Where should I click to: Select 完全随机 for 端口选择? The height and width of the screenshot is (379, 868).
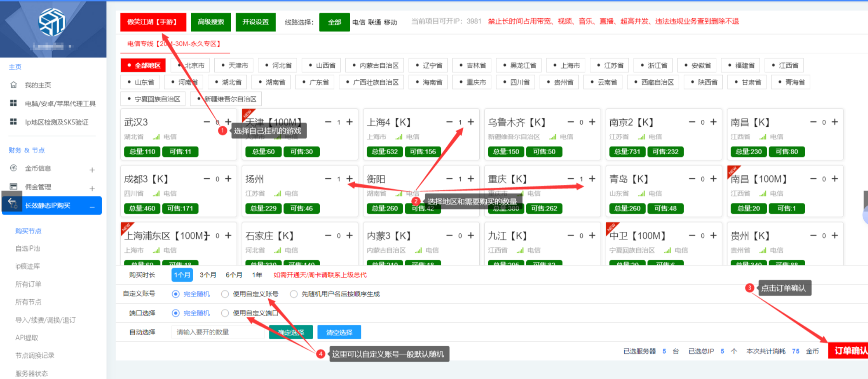point(175,313)
